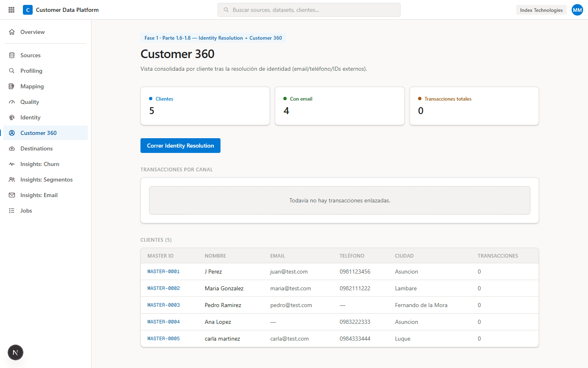Click the Lambare city cell
The height and width of the screenshot is (368, 588).
406,288
